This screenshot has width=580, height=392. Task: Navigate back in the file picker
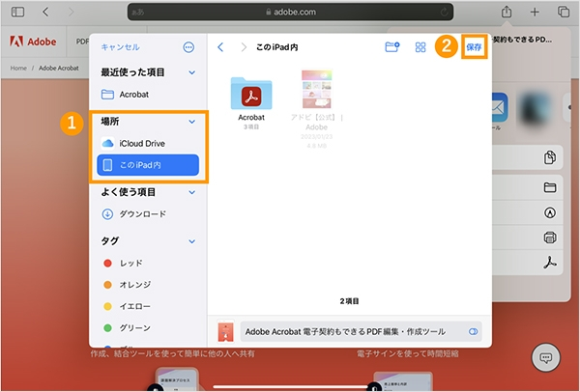pos(220,47)
